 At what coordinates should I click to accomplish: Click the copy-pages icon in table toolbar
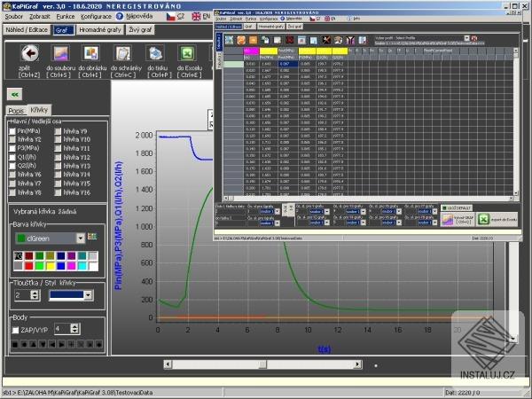pyautogui.click(x=265, y=40)
